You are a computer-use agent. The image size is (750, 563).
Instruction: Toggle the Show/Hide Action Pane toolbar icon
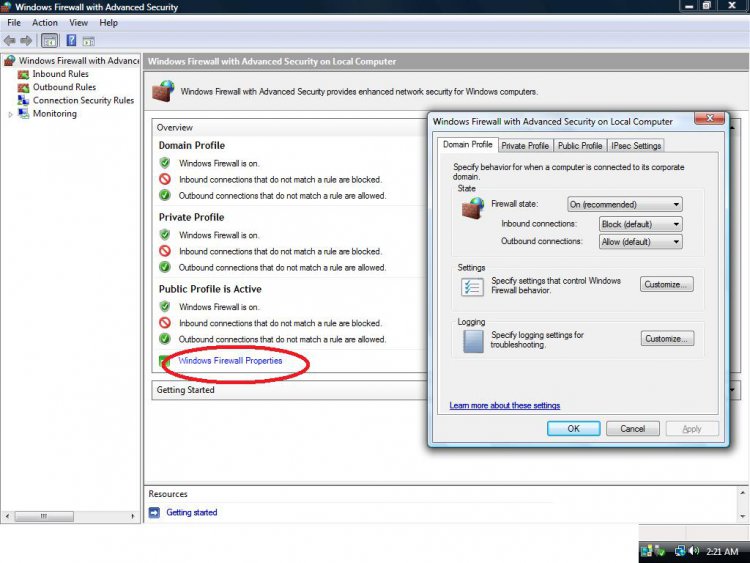(x=89, y=42)
